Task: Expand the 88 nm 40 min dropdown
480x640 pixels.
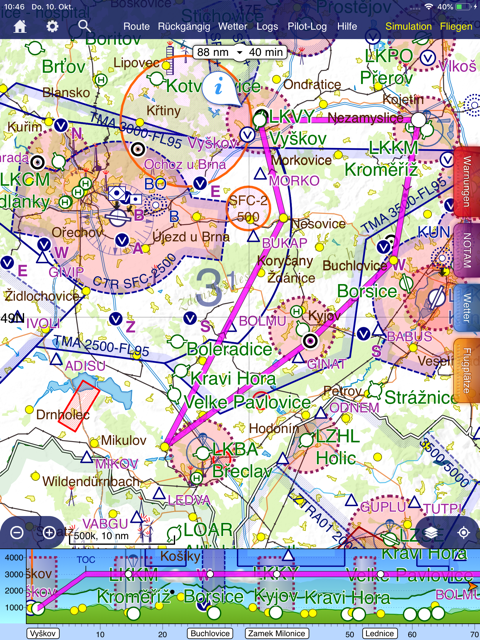Action: pyautogui.click(x=240, y=52)
